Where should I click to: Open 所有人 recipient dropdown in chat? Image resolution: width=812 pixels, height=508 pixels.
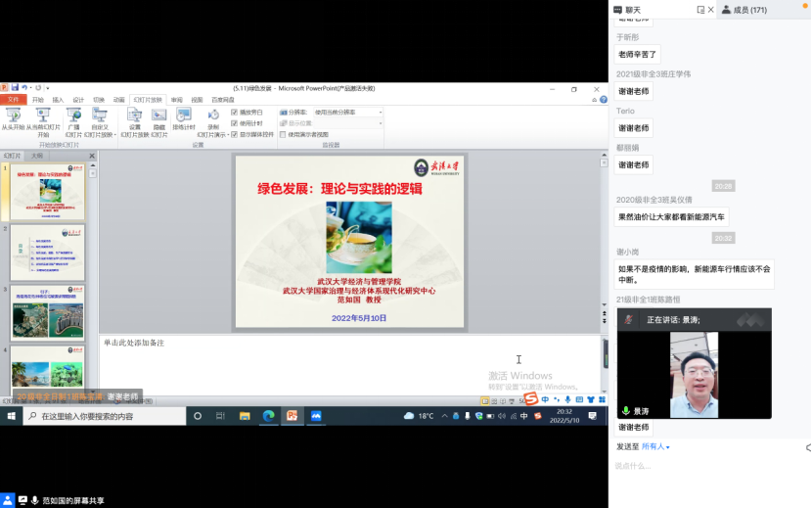pos(654,446)
